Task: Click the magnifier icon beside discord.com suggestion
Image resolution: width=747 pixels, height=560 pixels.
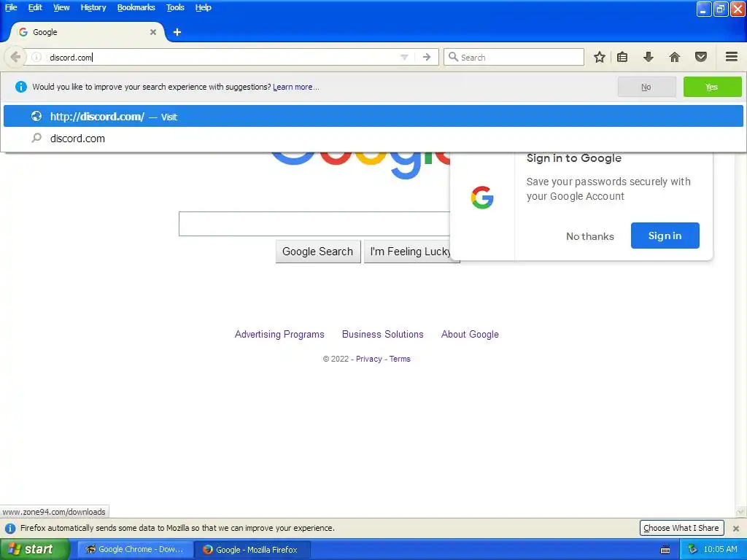Action: (x=36, y=138)
